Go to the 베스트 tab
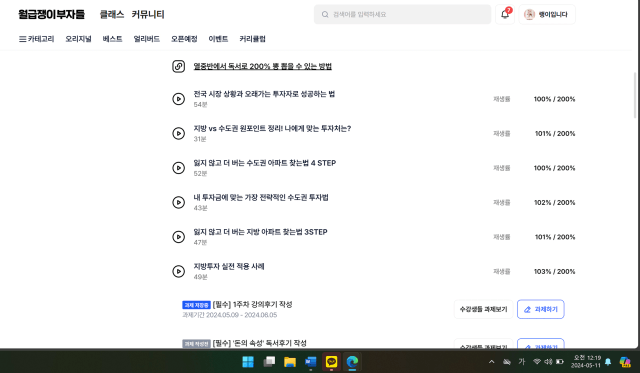This screenshot has height=373, width=640. tap(112, 39)
